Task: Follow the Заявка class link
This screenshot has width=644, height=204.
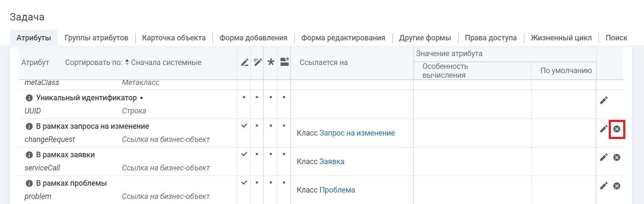Action: pyautogui.click(x=332, y=161)
